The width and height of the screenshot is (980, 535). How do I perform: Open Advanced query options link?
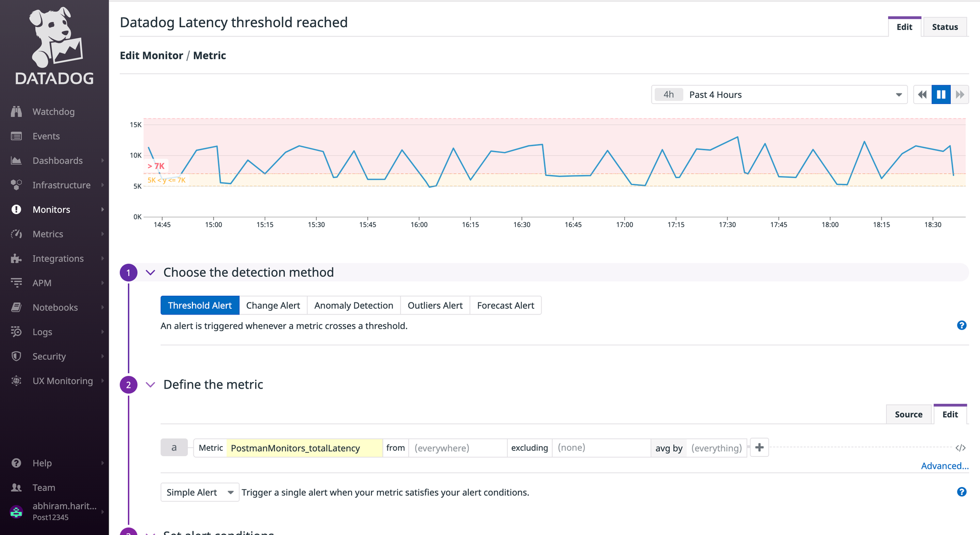(945, 466)
